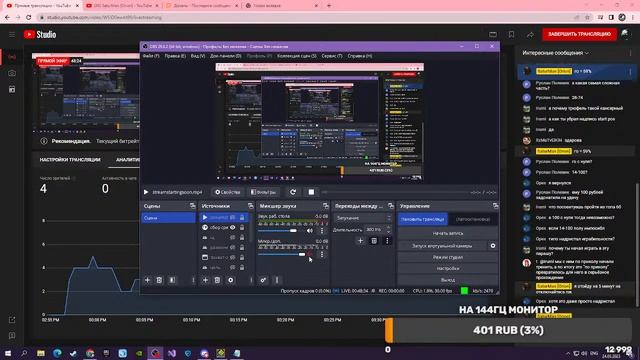Reload the browser page

[29, 17]
